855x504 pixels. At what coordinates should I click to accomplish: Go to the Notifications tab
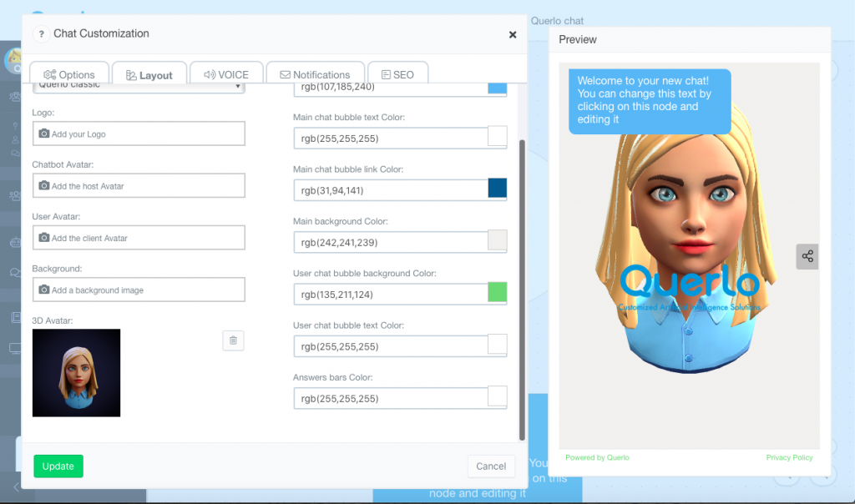point(315,74)
